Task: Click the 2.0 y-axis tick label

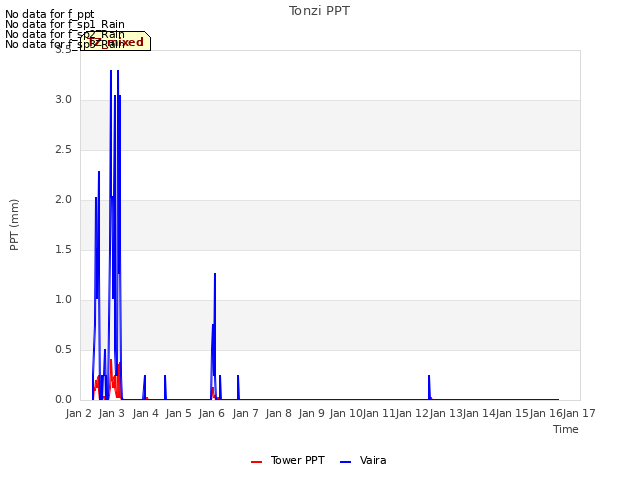Action: pyautogui.click(x=64, y=200)
